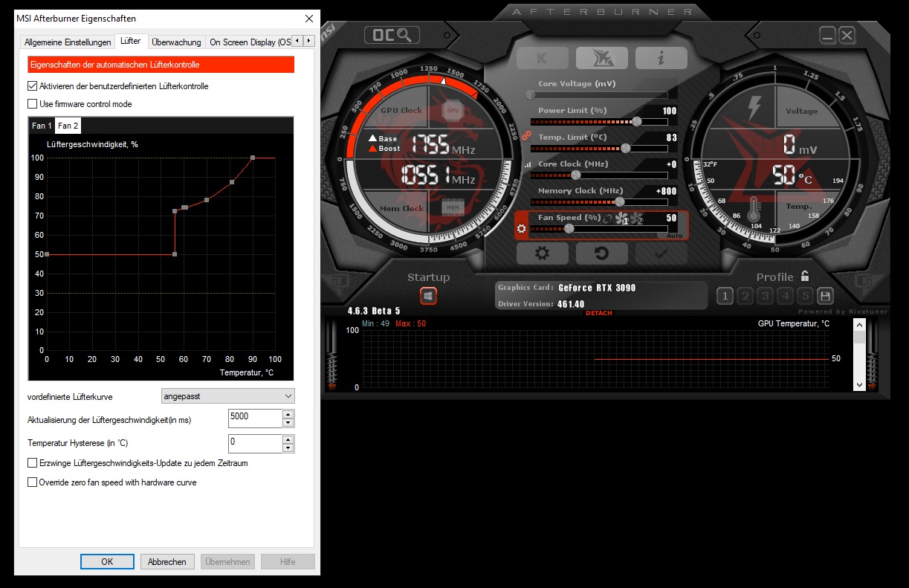Enable Use firmware control mode
The image size is (909, 588).
[x=32, y=104]
